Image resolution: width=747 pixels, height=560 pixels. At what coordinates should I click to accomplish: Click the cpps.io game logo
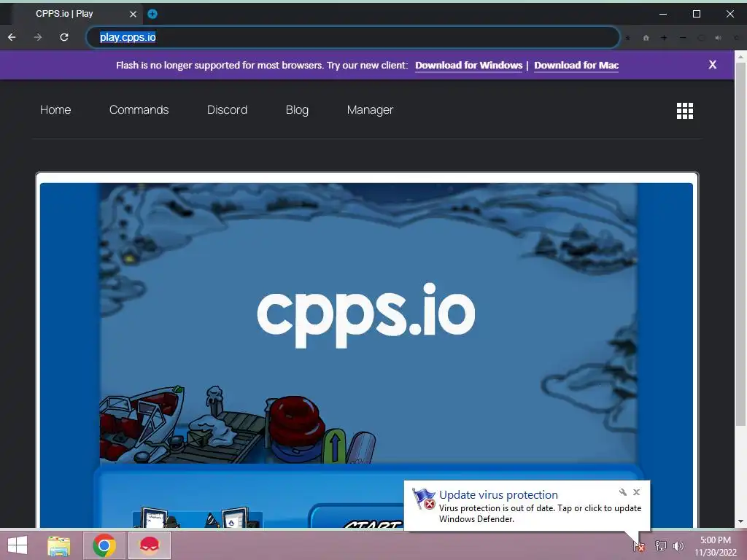click(x=366, y=315)
